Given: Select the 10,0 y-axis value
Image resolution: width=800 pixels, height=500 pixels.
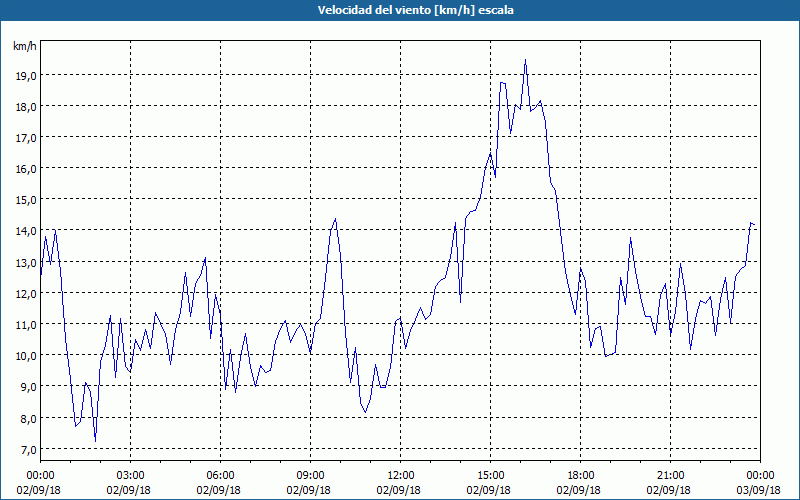Looking at the screenshot, I should [x=26, y=356].
